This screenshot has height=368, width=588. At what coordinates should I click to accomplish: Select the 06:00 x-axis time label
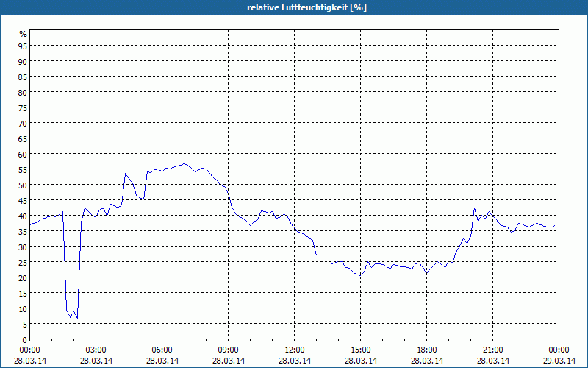click(162, 350)
